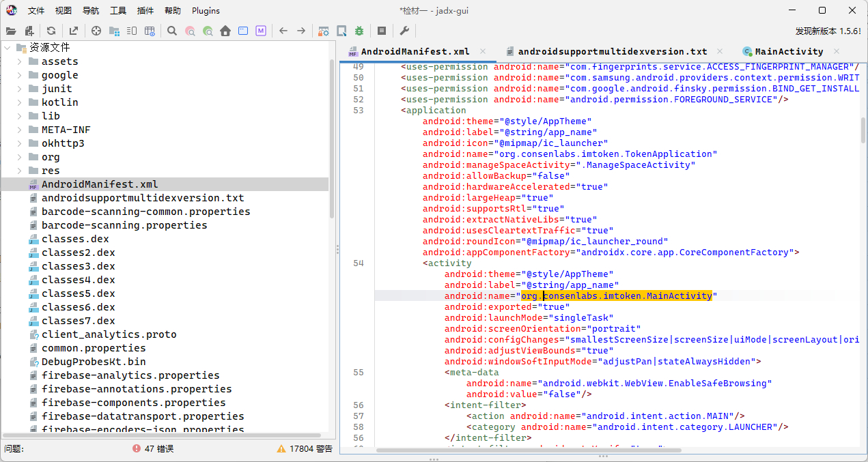Image resolution: width=868 pixels, height=462 pixels.
Task: Switch to the androidsupportmultidexversion.txt tab
Action: coord(613,51)
